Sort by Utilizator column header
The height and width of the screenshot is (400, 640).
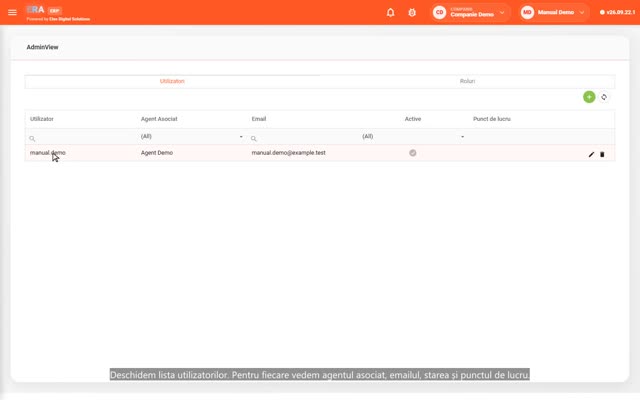pyautogui.click(x=42, y=119)
